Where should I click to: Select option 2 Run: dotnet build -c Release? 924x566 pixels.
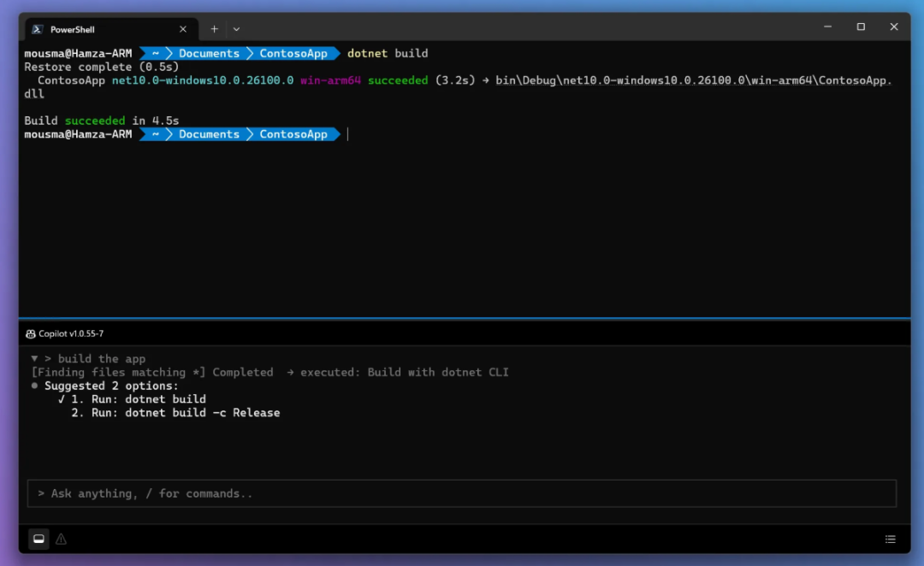click(175, 413)
